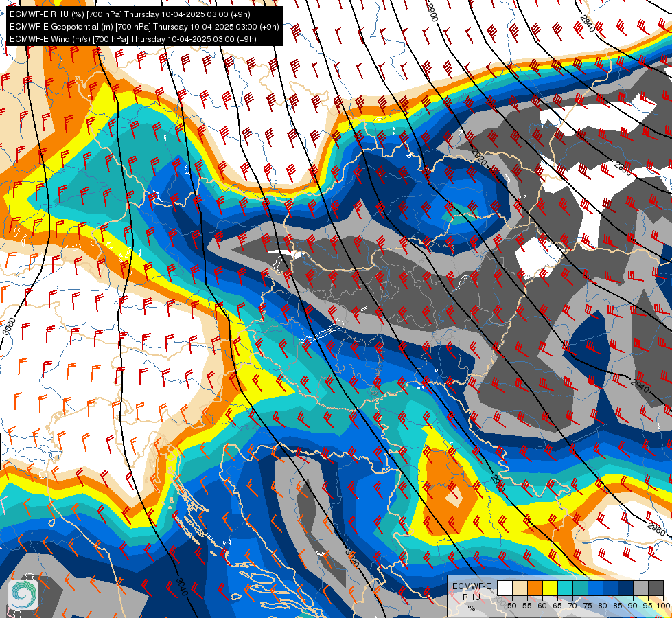Select the teal 70–75 legend swatch
The image size is (672, 618).
580,588
